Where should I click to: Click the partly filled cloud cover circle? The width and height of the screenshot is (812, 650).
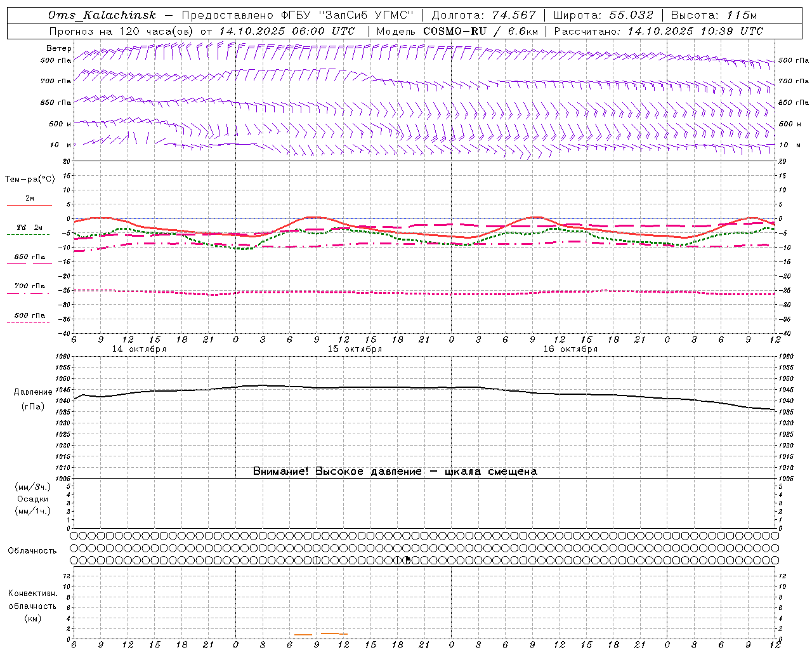(407, 560)
